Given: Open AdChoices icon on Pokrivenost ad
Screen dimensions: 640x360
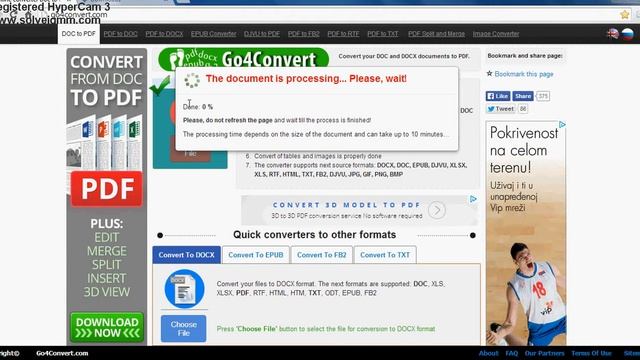Looking at the screenshot, I should (562, 124).
